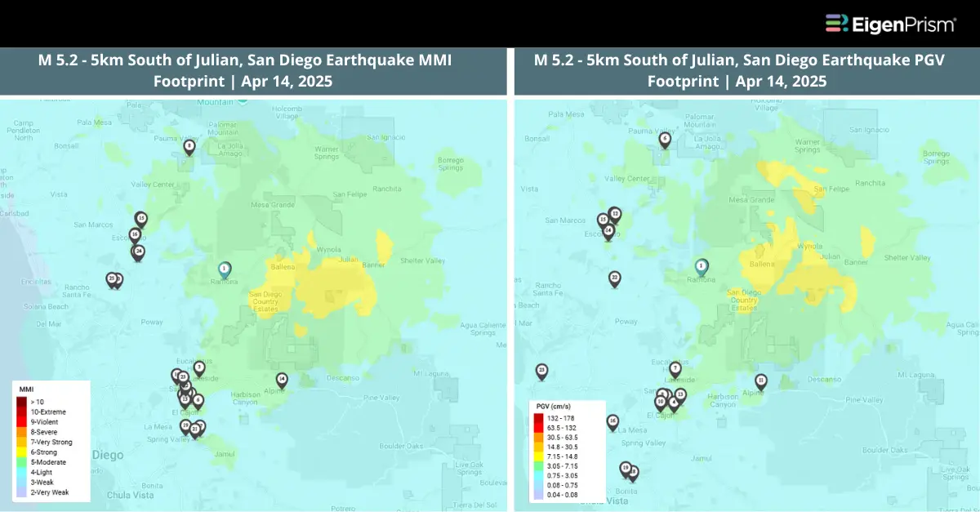Click the EigenPrism logo
This screenshot has height=512, width=980.
(x=890, y=24)
